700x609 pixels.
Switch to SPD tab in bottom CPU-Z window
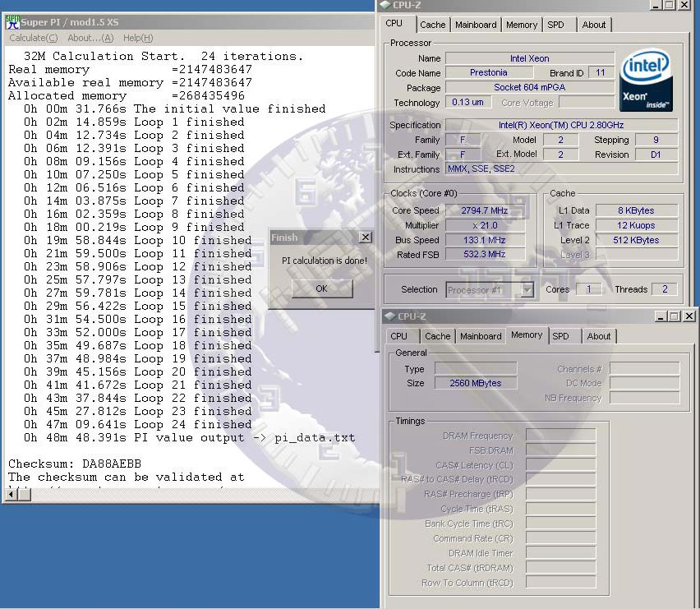[x=560, y=336]
